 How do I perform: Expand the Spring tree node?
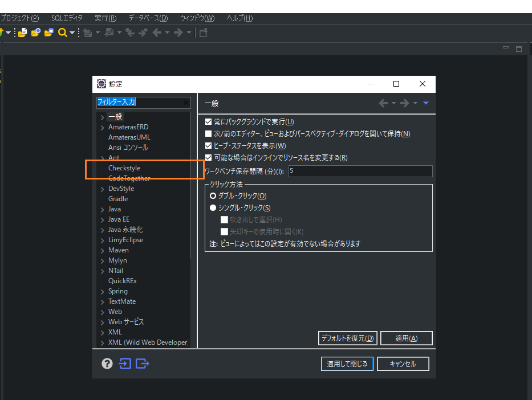[x=103, y=292]
